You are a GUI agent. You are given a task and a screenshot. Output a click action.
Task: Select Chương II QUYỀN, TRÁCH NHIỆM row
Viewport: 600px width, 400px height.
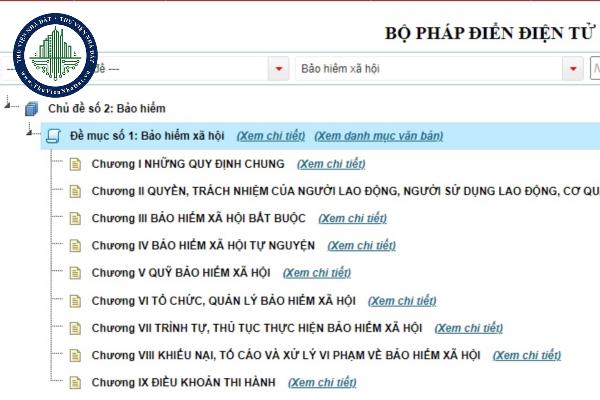346,191
